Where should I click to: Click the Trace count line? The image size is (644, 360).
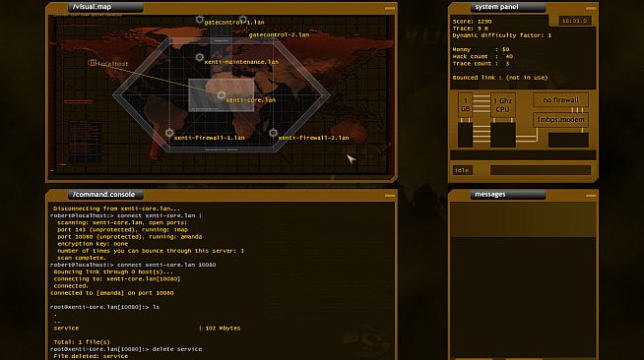481,64
